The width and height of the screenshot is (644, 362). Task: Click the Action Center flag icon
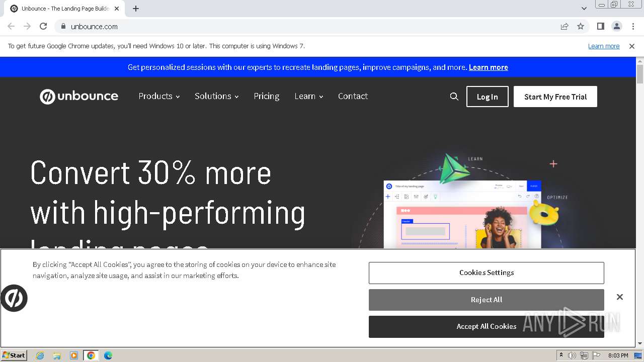(x=596, y=355)
